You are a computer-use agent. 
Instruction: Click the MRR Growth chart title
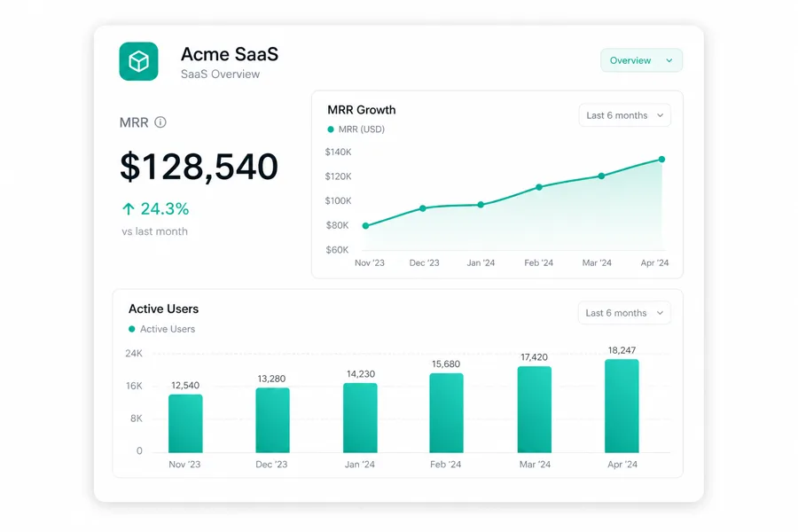(362, 110)
